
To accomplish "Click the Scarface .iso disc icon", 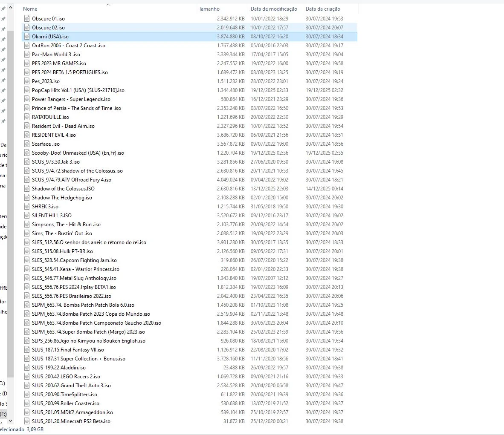I will pos(27,144).
